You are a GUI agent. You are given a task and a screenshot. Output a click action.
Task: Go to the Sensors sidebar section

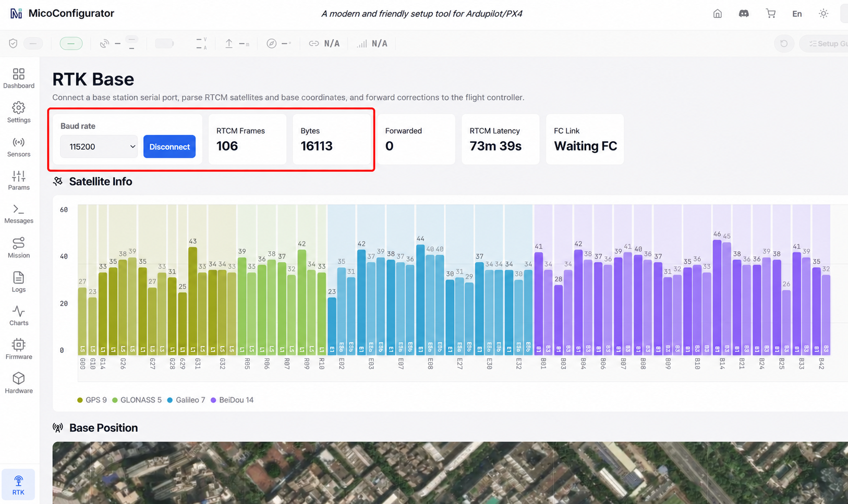coord(19,147)
